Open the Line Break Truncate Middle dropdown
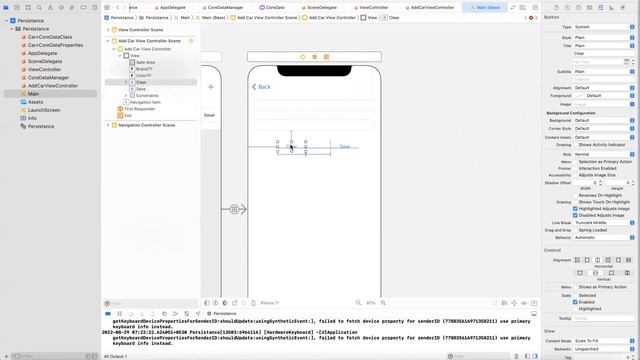 pyautogui.click(x=604, y=223)
